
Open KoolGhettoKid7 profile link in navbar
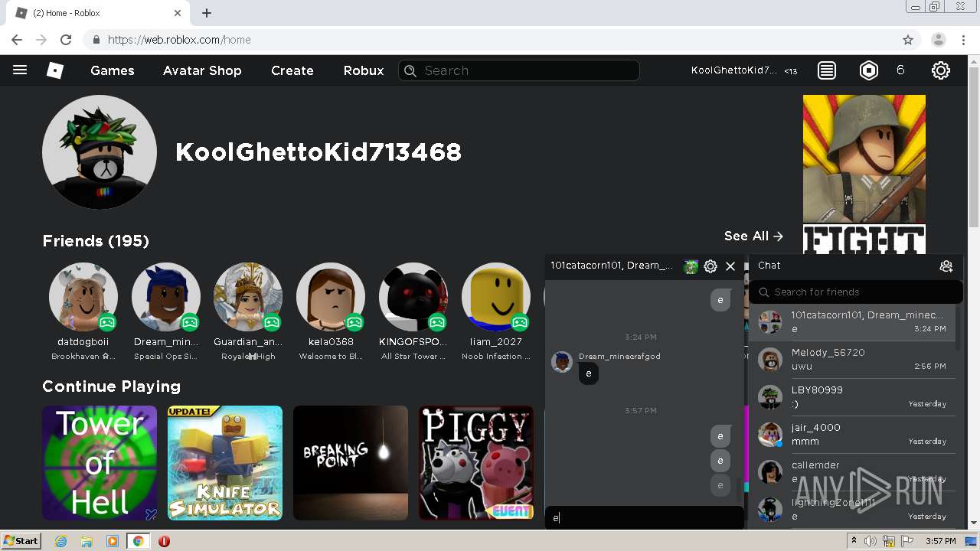[x=734, y=70]
